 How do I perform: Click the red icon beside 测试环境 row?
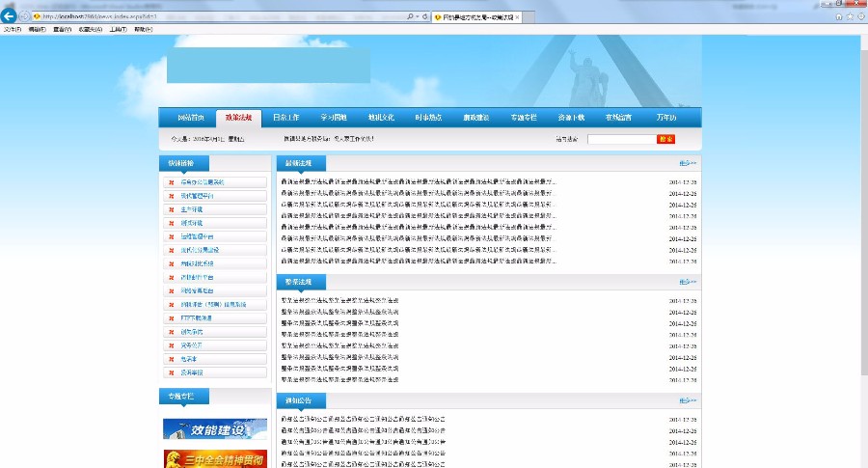tap(171, 223)
